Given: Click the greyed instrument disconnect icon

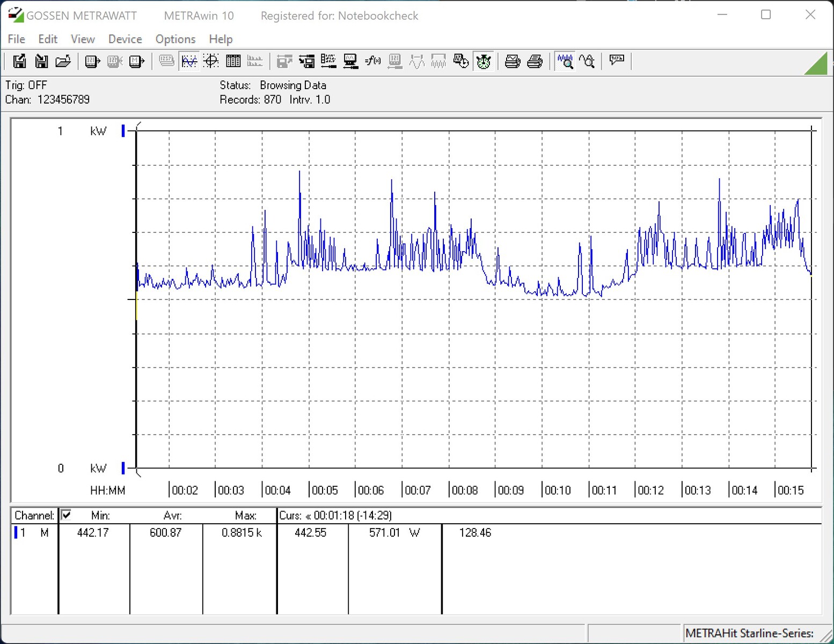Looking at the screenshot, I should [115, 61].
